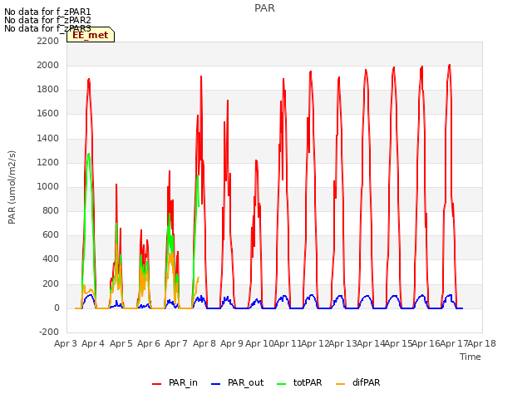Click the 400 y-axis tick label
This screenshot has height=399, width=532.
coord(51,259)
